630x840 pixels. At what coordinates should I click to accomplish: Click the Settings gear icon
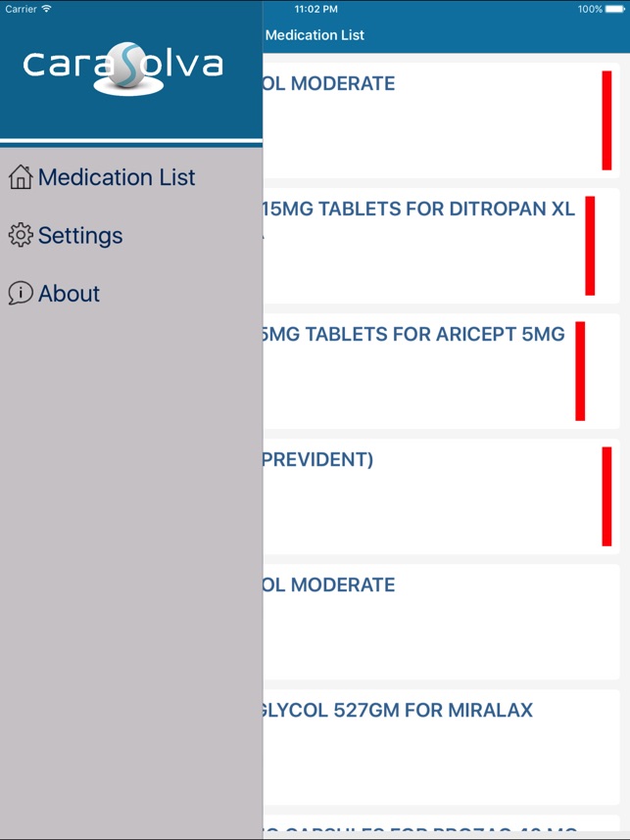pyautogui.click(x=20, y=235)
